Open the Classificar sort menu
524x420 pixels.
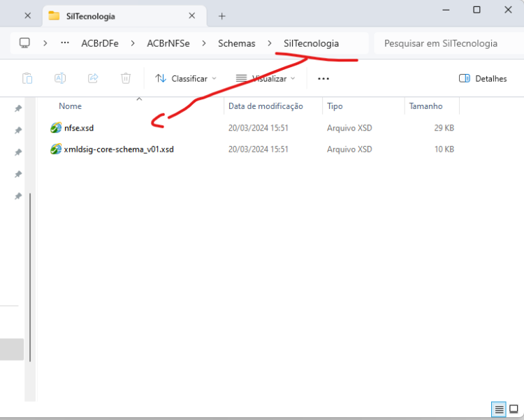185,78
